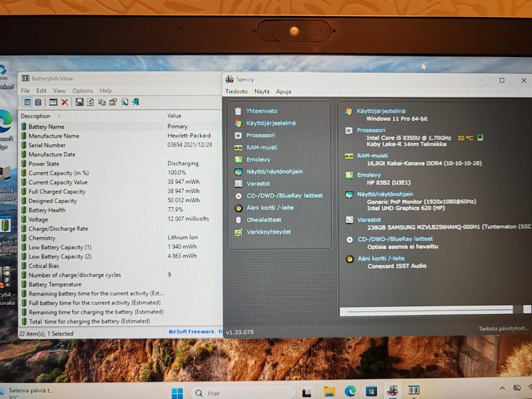Click the memory stick icon beside sidebar RAM-muisti
The height and width of the screenshot is (399, 532).
point(238,147)
